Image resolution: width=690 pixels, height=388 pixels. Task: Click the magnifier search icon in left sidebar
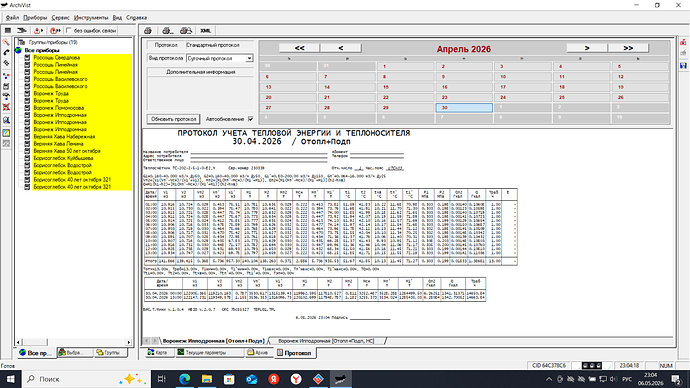click(6, 120)
